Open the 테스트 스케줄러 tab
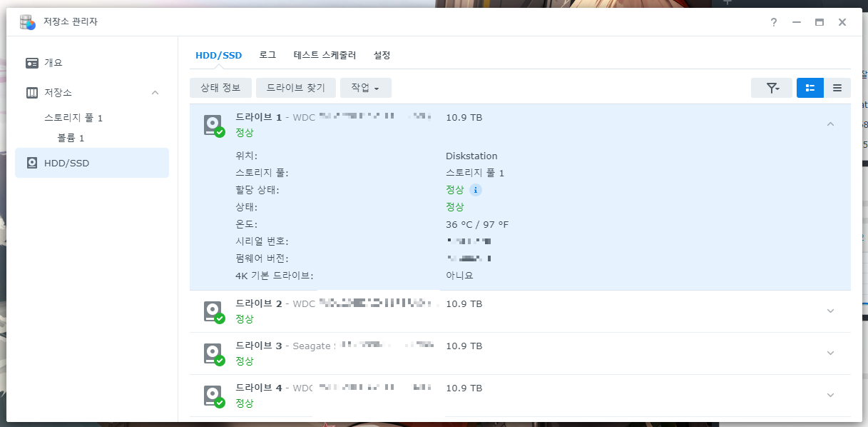This screenshot has height=427, width=868. 325,55
